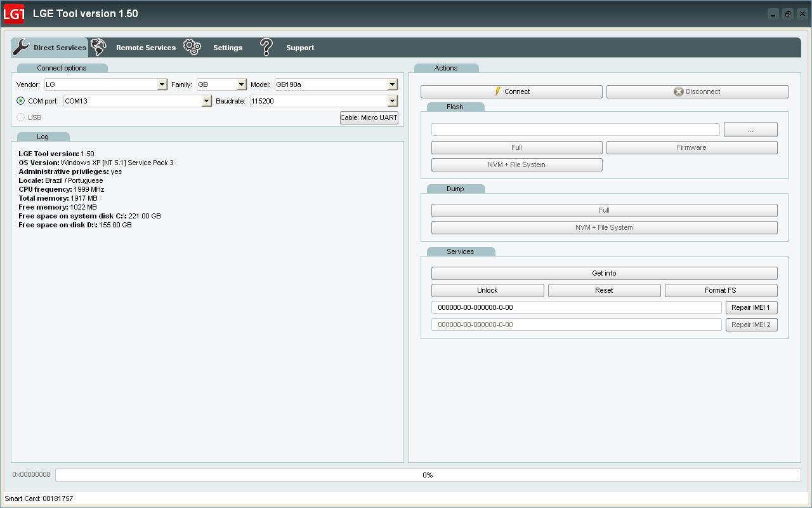The image size is (812, 508).
Task: Click the Repair IMEI 1 button
Action: pyautogui.click(x=751, y=307)
